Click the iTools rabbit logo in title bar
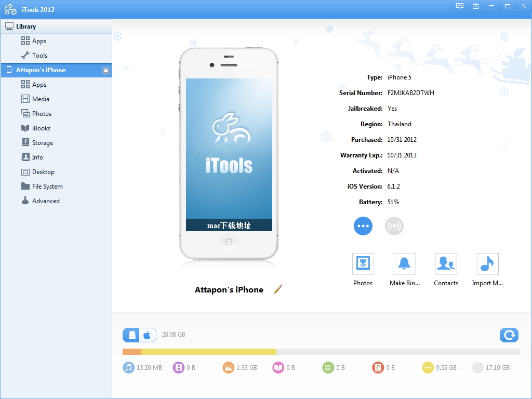The width and height of the screenshot is (532, 399). 10,9
